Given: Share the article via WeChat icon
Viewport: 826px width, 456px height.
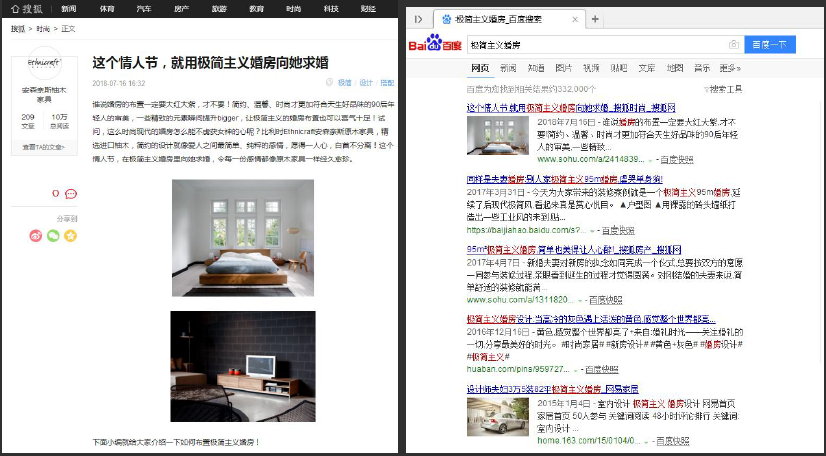Looking at the screenshot, I should point(53,236).
